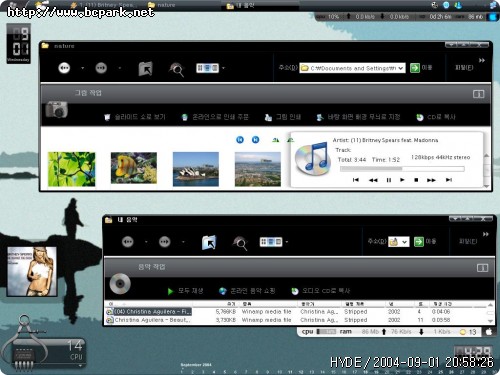Open green leaves thumbnail

(x=71, y=169)
